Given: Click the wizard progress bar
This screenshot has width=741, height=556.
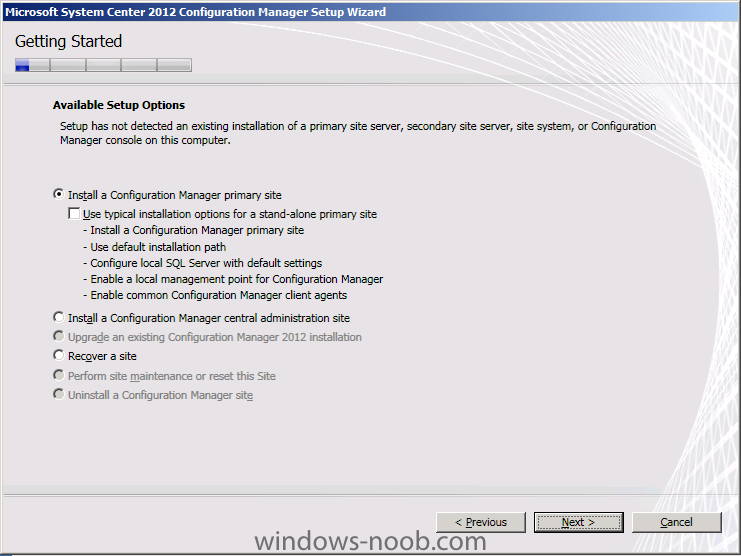Looking at the screenshot, I should [x=103, y=65].
